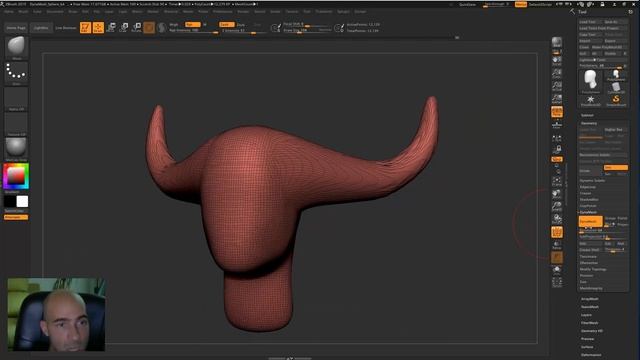
Task: Click the right shelf Move view icon
Action: (x=557, y=194)
